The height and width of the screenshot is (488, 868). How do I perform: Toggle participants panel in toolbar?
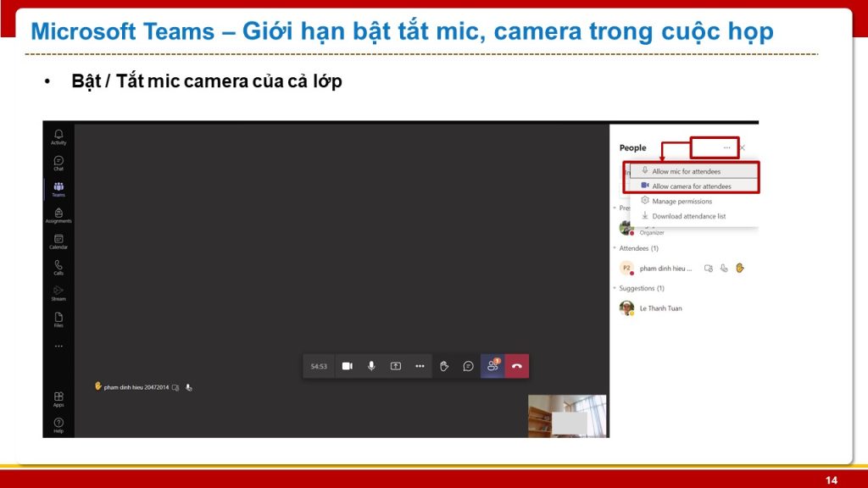pyautogui.click(x=492, y=366)
